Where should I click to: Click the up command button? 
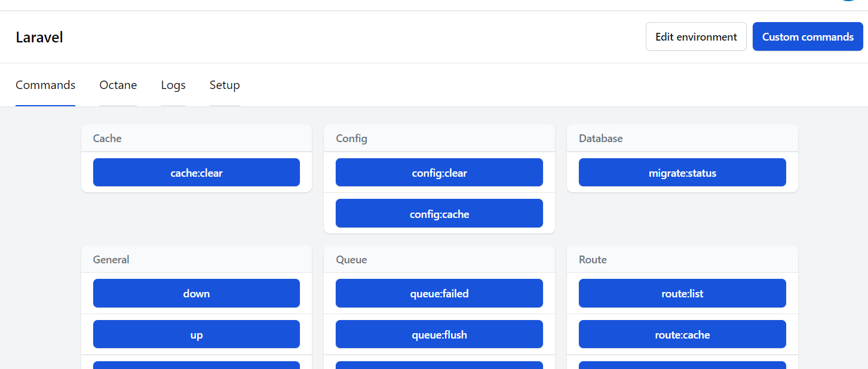197,334
